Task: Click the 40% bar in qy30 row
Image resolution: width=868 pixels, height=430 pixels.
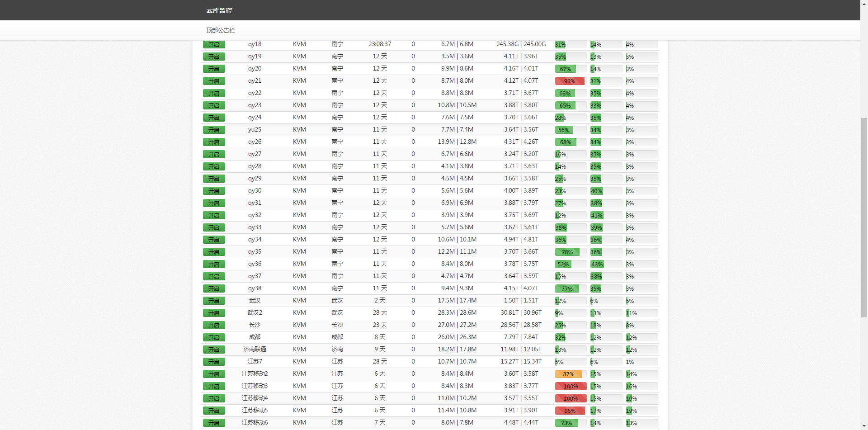Action: (597, 191)
